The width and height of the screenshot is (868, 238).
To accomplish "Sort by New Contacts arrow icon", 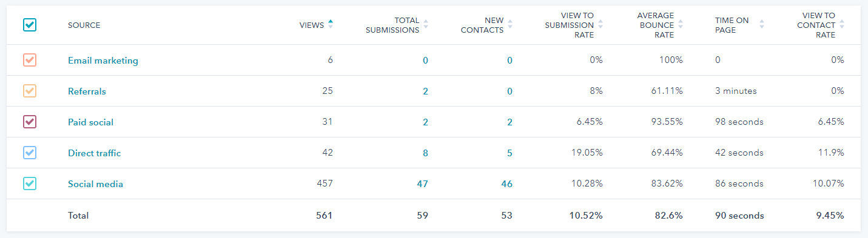I will (x=510, y=24).
